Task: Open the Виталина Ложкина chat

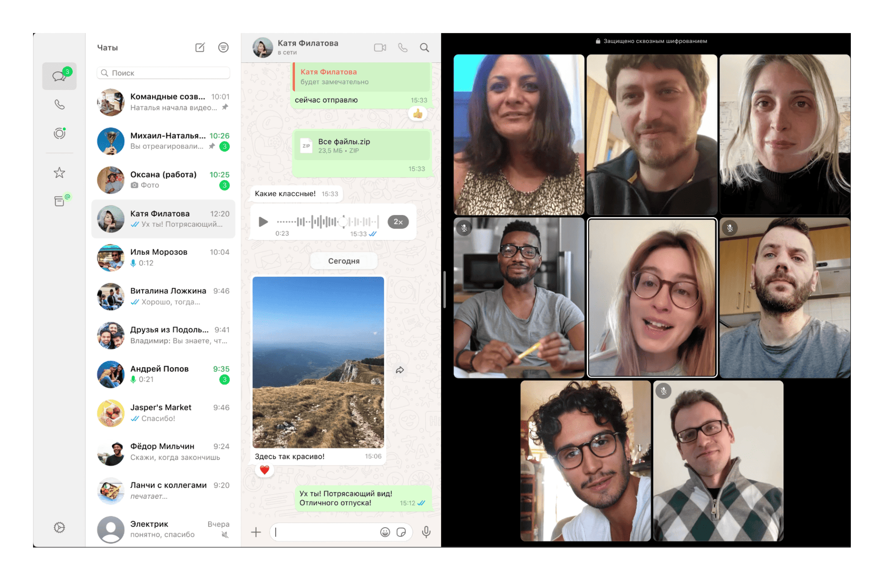Action: (x=163, y=296)
